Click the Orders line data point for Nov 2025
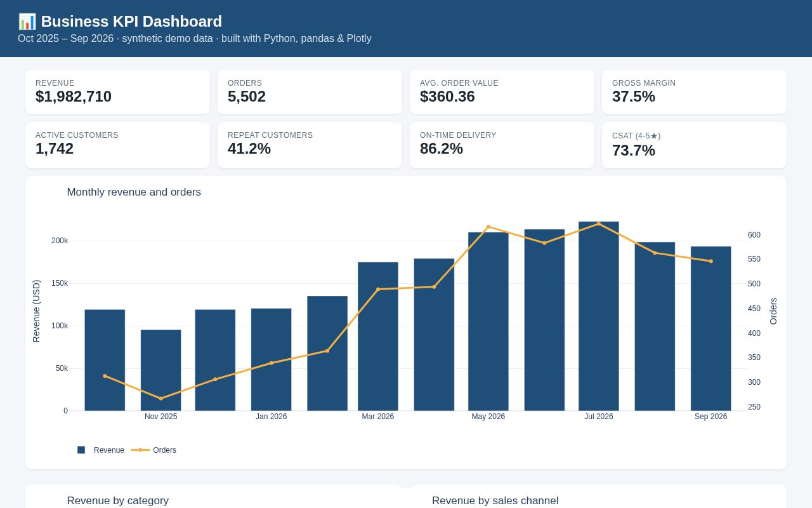Viewport: 812px width, 508px height. tap(161, 399)
